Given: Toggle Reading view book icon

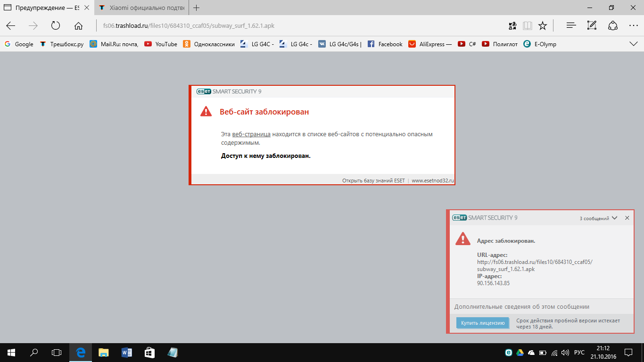Looking at the screenshot, I should (528, 26).
